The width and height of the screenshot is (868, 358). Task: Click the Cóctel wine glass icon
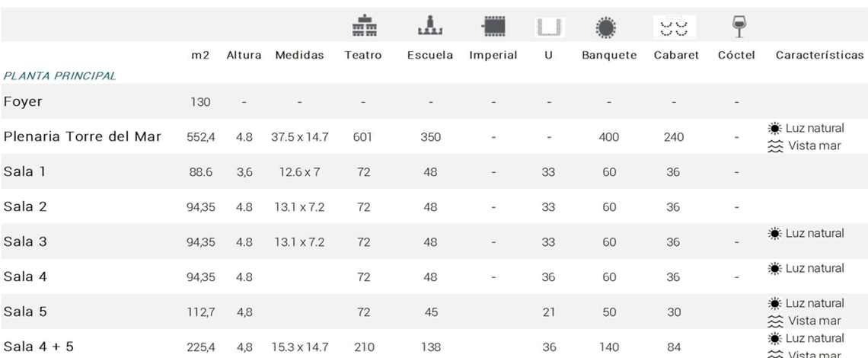(x=736, y=27)
